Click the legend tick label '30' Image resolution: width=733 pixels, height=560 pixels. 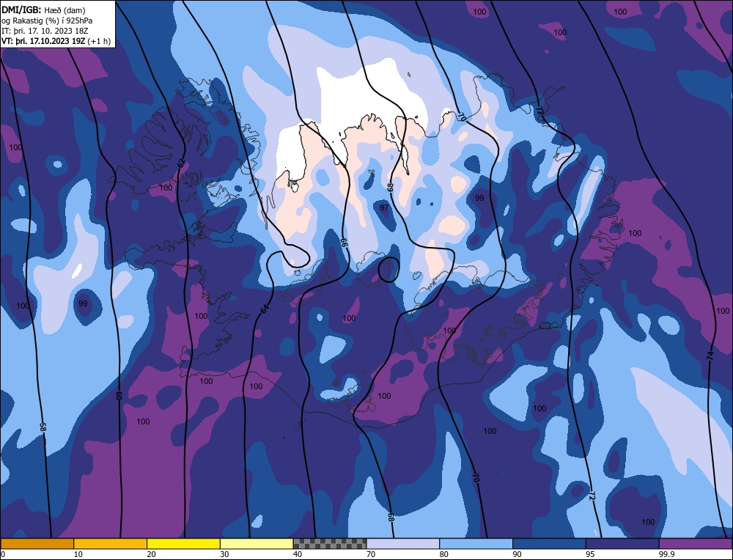224,554
